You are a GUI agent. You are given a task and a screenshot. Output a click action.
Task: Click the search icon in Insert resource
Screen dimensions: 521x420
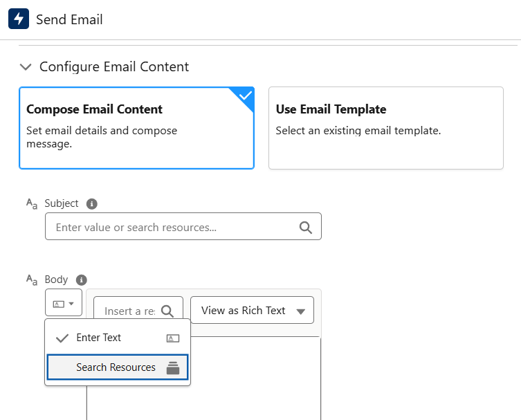[167, 311]
